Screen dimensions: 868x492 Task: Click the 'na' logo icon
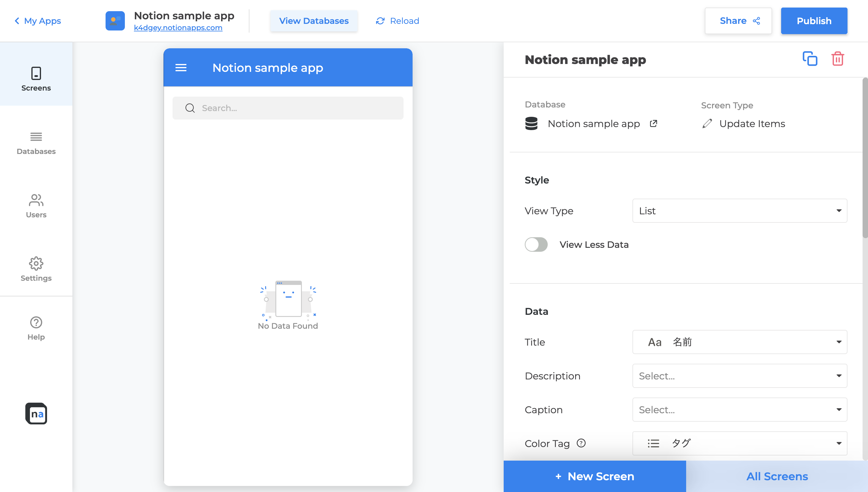[36, 414]
